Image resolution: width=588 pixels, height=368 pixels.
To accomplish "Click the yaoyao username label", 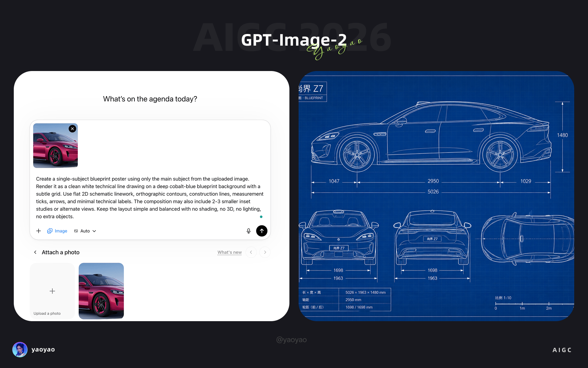I will coord(43,350).
